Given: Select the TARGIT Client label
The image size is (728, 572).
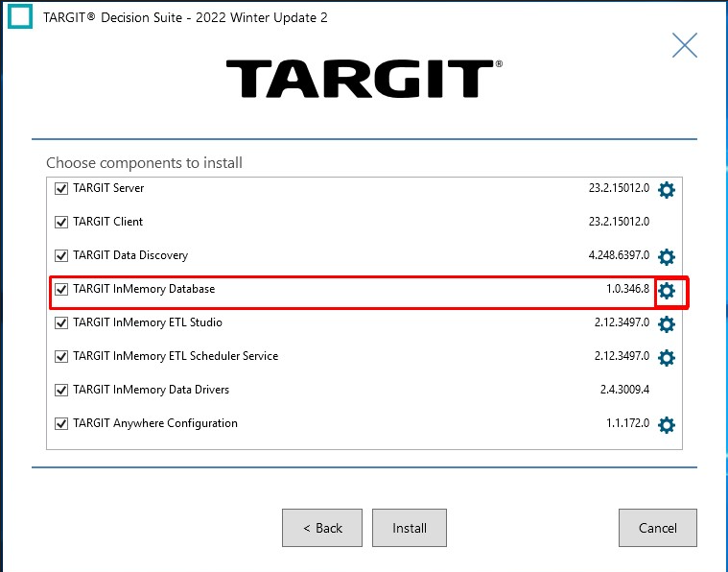Looking at the screenshot, I should 108,222.
